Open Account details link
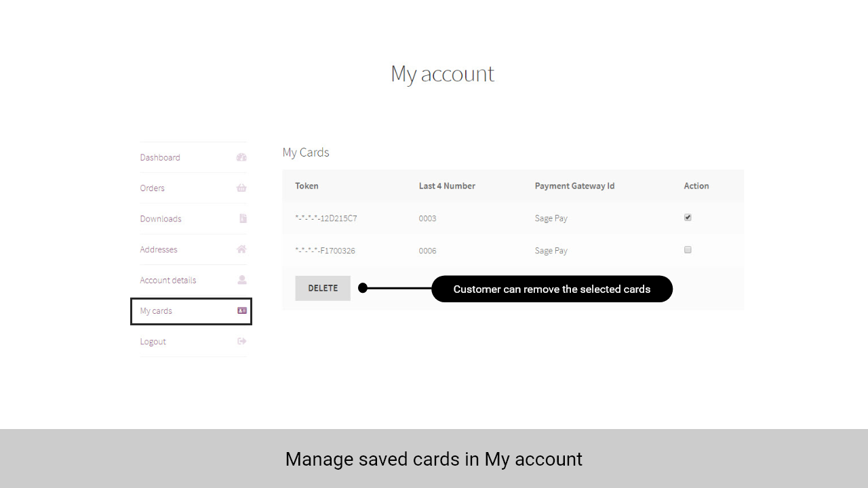The width and height of the screenshot is (868, 488). coord(168,280)
